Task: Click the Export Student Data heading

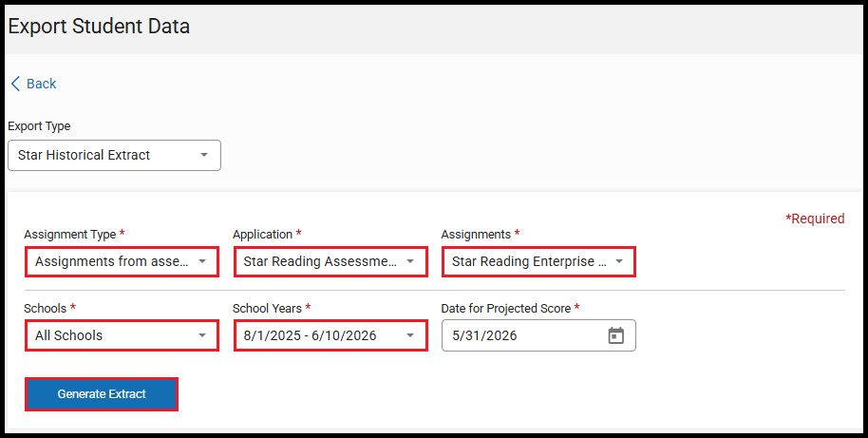Action: 99,27
